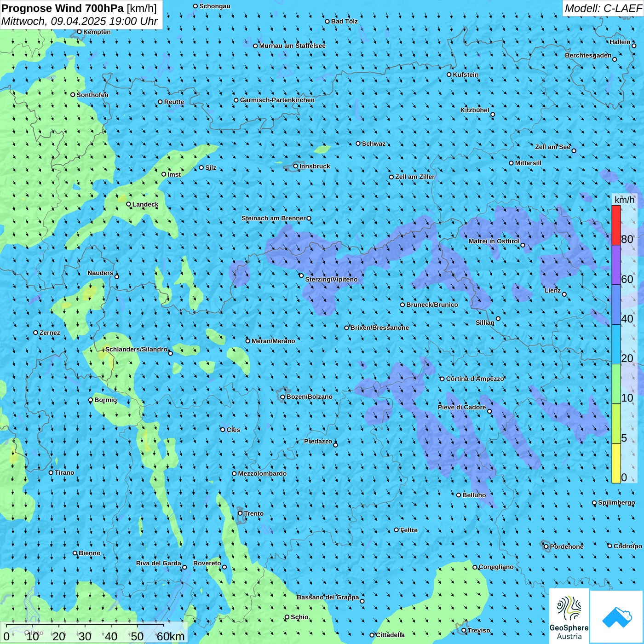Click the Hallein location dot

pyautogui.click(x=634, y=46)
